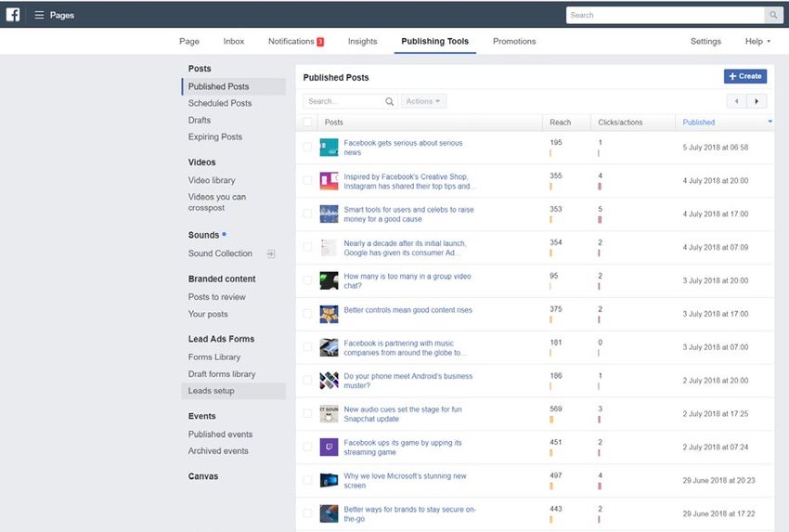Go to previous page of posts arrow
The height and width of the screenshot is (532, 789).
737,101
